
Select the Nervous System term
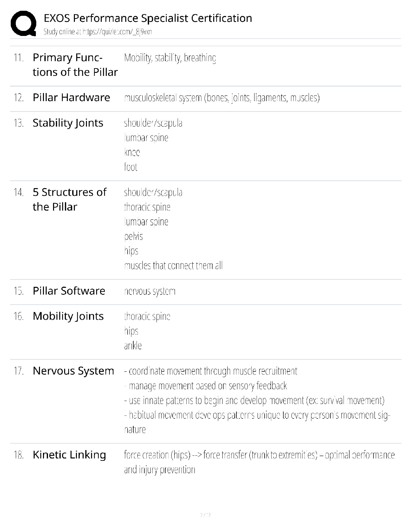(x=73, y=371)
